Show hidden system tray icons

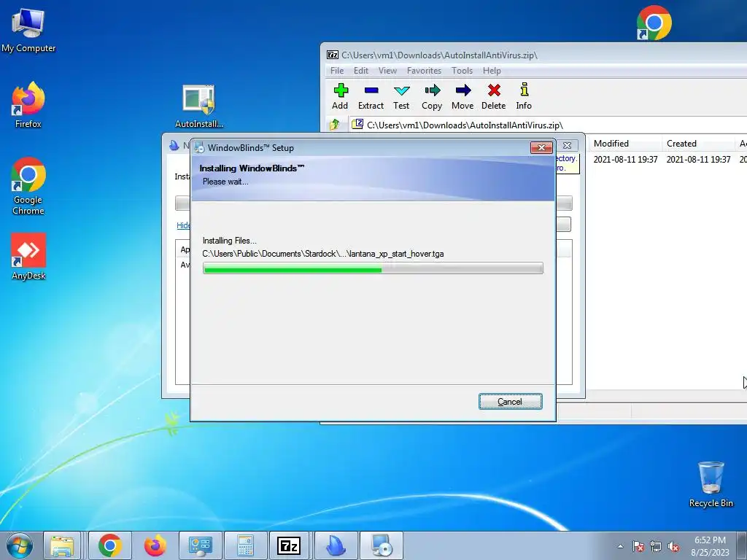tap(620, 546)
